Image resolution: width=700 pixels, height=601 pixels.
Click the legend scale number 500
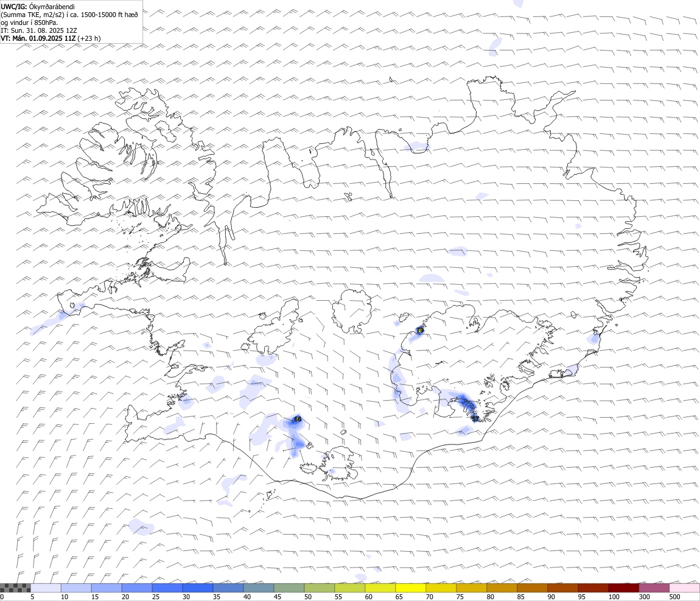(674, 597)
